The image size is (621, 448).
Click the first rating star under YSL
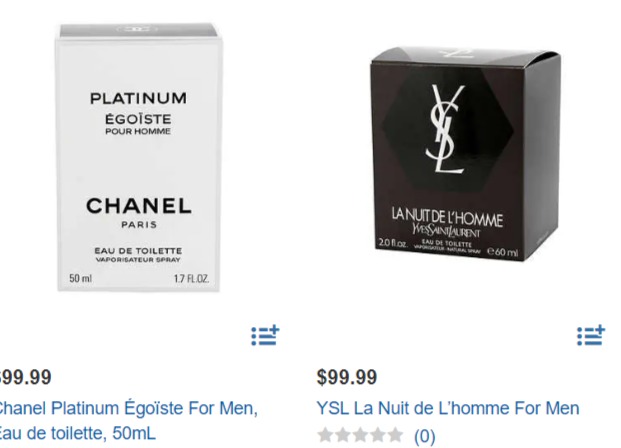pos(326,435)
